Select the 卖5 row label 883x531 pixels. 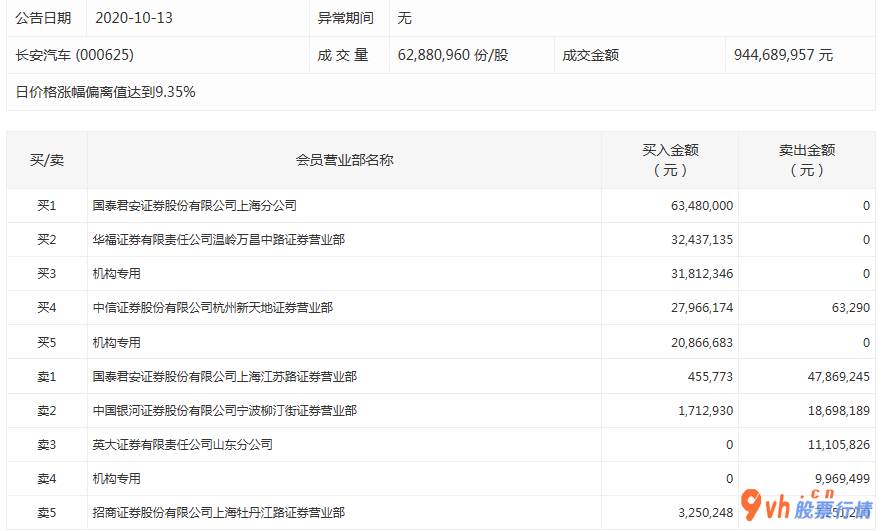coord(47,512)
